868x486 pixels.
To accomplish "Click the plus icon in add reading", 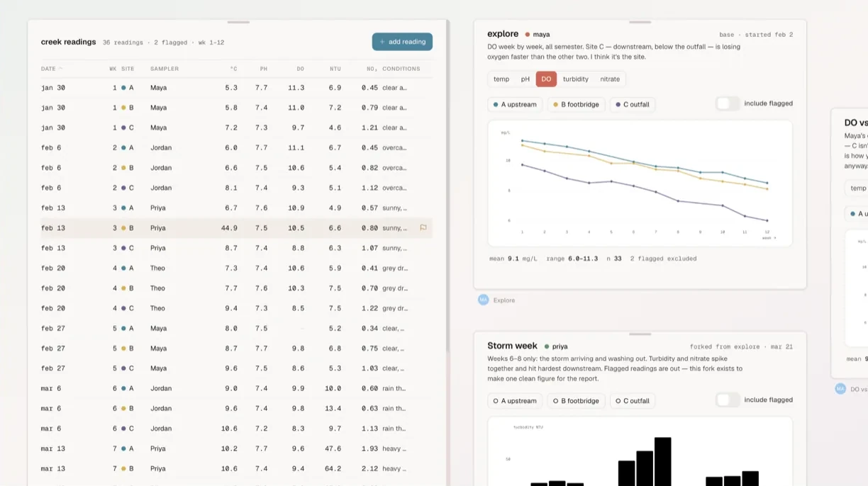I will point(382,42).
